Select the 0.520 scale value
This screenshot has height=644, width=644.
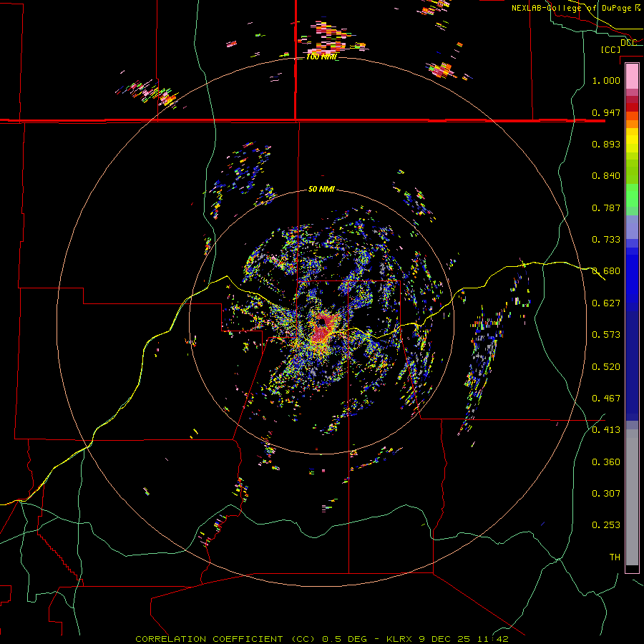pyautogui.click(x=606, y=367)
